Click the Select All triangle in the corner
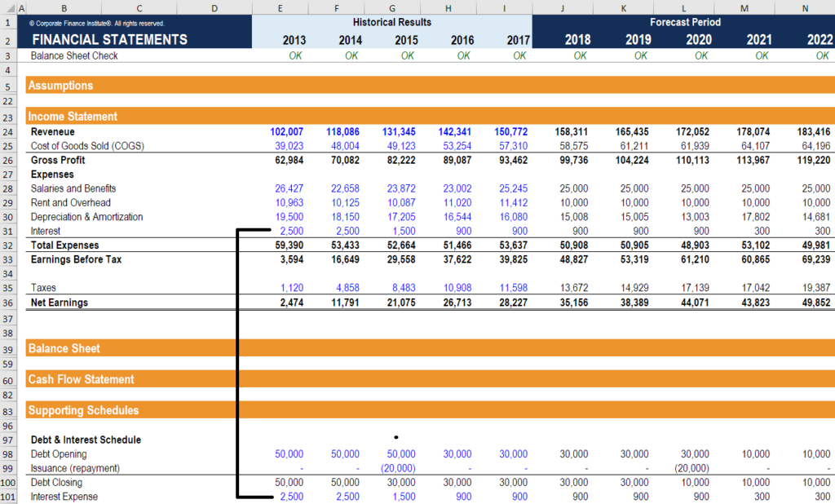 (x=7, y=7)
